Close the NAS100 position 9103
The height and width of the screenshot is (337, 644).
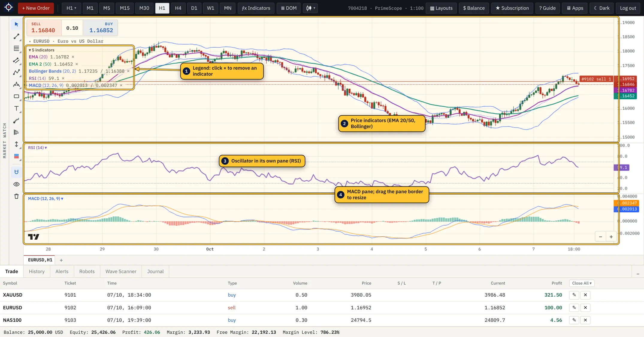pyautogui.click(x=585, y=320)
